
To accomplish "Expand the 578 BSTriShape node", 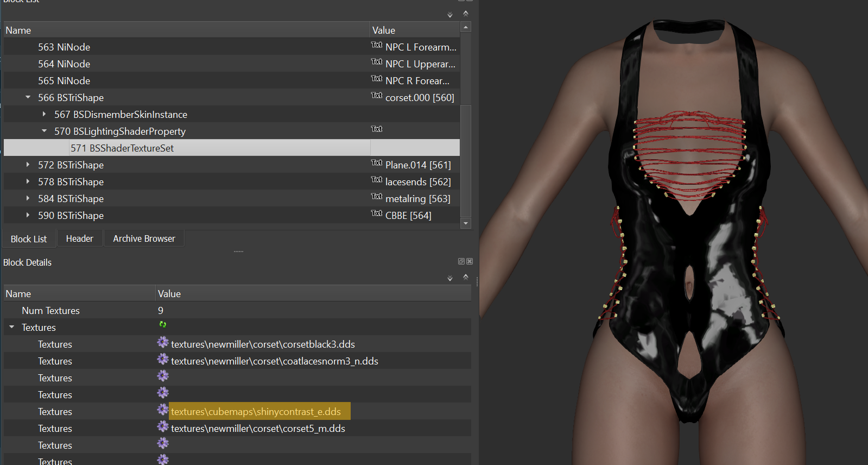I will 28,181.
